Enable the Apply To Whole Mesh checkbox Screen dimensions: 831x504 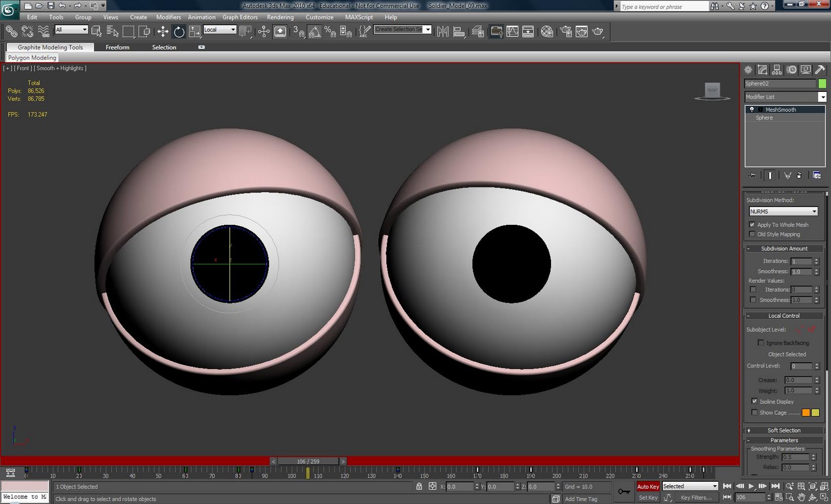[x=753, y=224]
